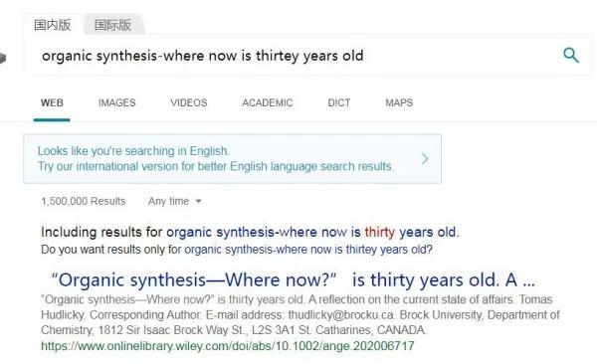Expand the Any time filter dropdown
The height and width of the screenshot is (364, 597).
[175, 201]
